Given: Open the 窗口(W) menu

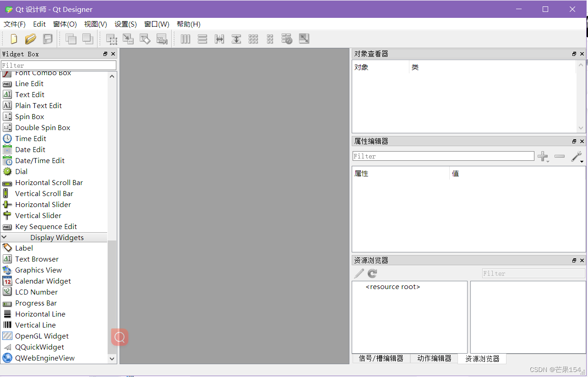Looking at the screenshot, I should tap(157, 24).
